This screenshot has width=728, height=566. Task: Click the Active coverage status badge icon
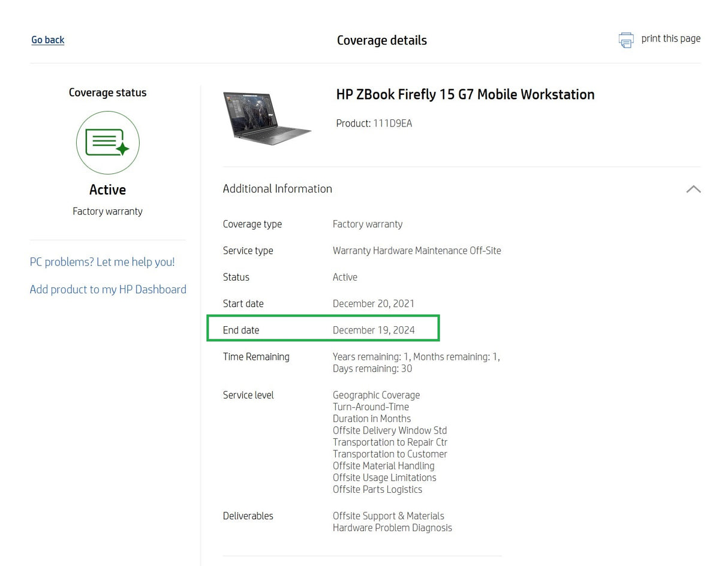[x=108, y=143]
